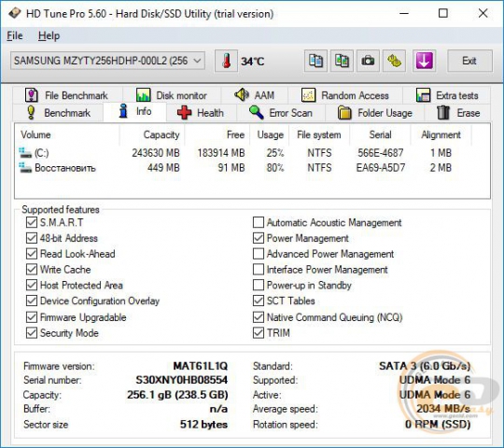Open the Folder Usage tab
This screenshot has height=448, width=504.
(x=375, y=113)
